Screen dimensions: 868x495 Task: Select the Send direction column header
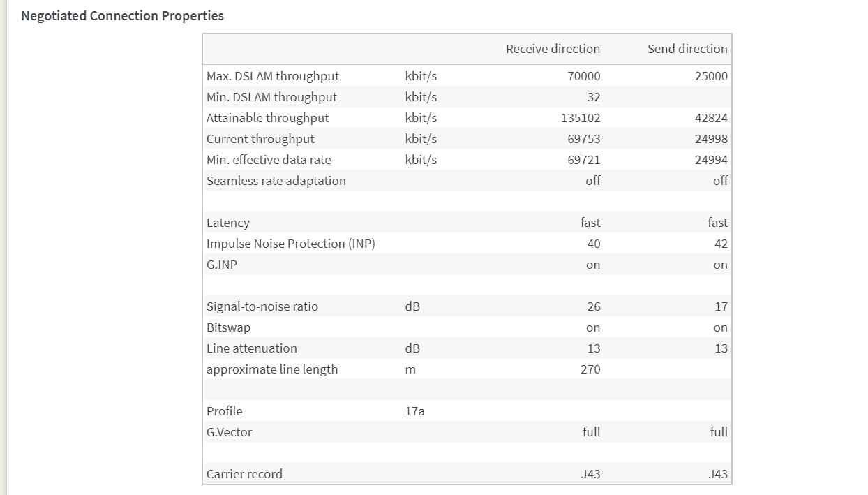(x=687, y=49)
